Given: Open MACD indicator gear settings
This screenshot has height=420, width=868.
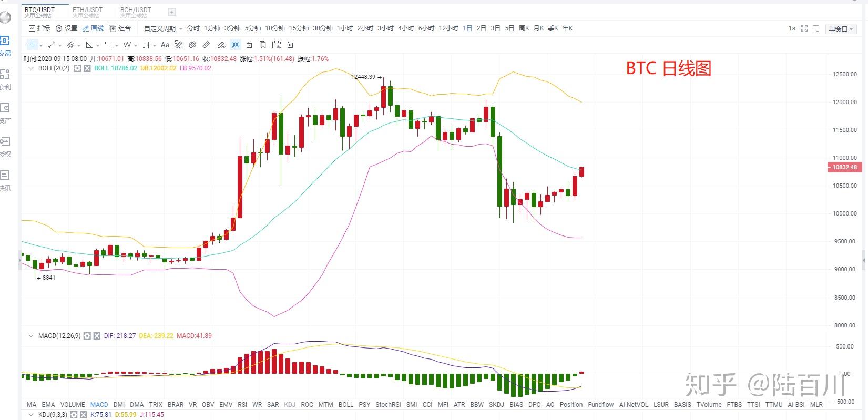Looking at the screenshot, I should point(87,335).
